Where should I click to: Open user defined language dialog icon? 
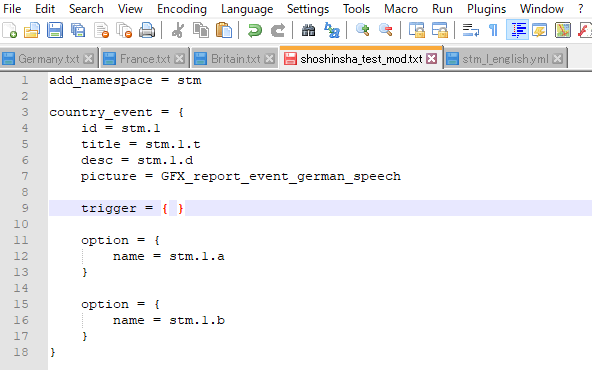[540, 30]
